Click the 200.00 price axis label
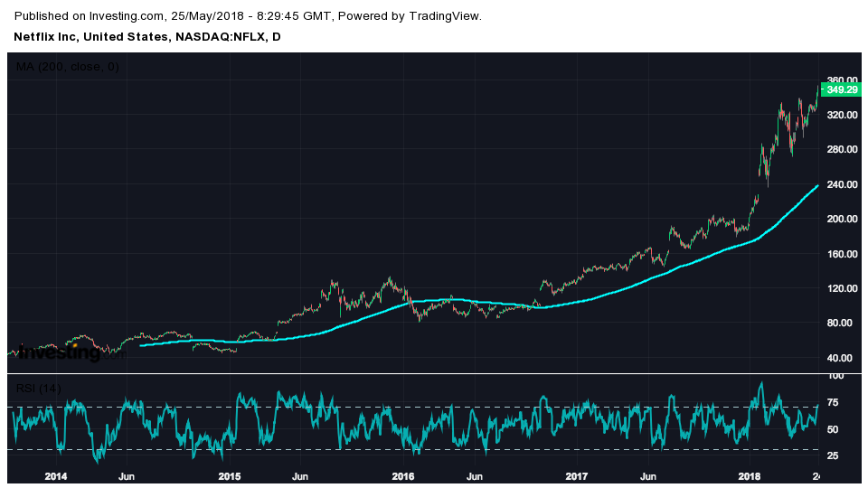The image size is (868, 488). pyautogui.click(x=843, y=219)
